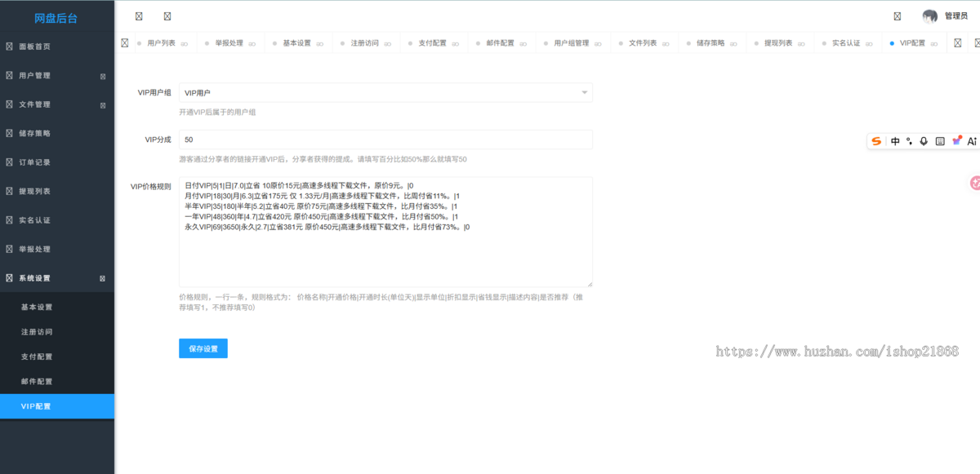Switch to the 支付配置 tab
This screenshot has width=980, height=474.
[432, 43]
